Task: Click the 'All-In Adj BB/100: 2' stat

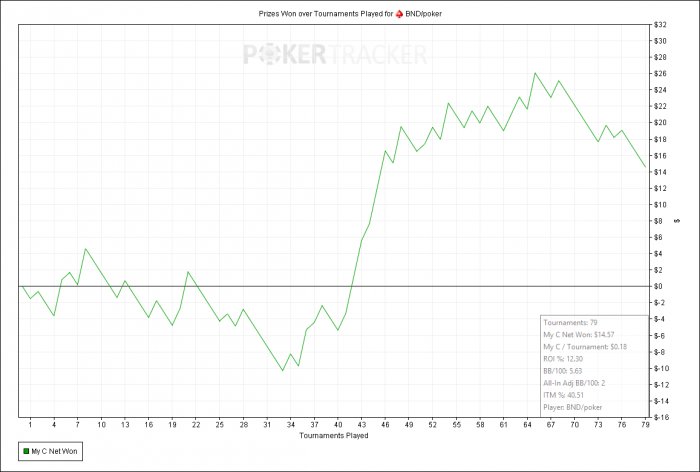Action: click(x=574, y=383)
